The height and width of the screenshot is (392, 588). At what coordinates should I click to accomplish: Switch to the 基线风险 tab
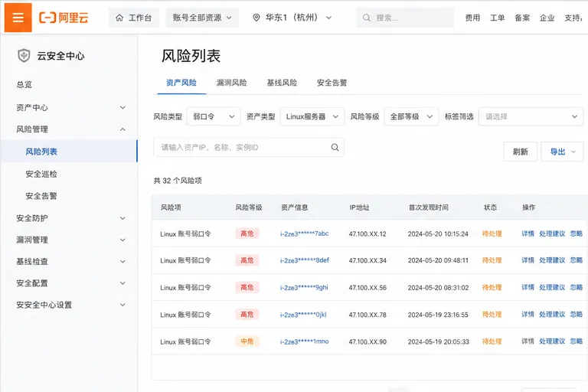(282, 83)
